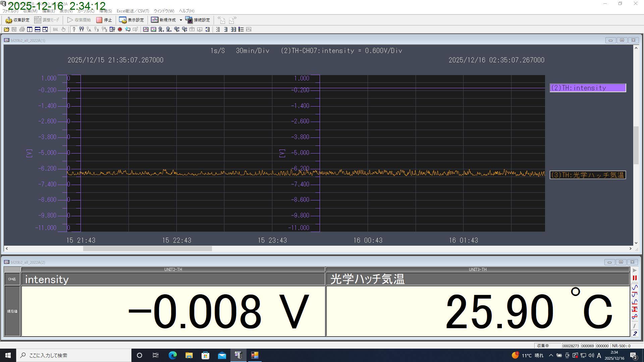Viewport: 644px width, 362px height.
Task: Select page 2 in the digital panel
Action: [x=635, y=334]
